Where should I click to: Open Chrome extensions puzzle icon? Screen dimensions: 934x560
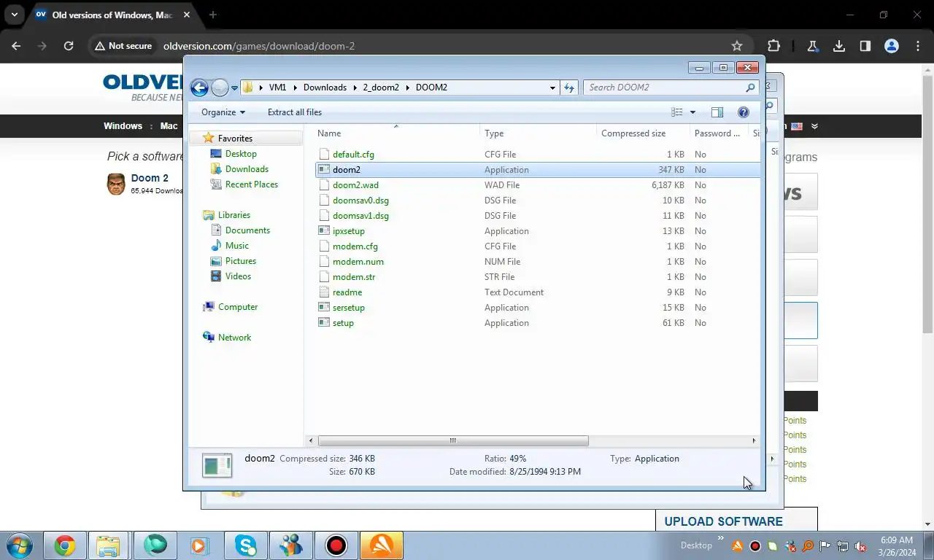tap(774, 46)
